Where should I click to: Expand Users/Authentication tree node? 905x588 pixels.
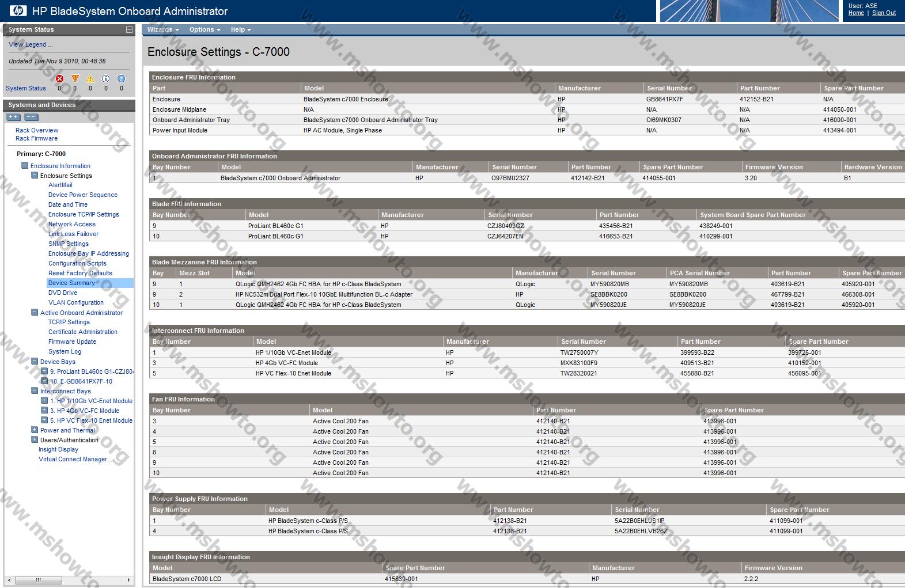[35, 440]
